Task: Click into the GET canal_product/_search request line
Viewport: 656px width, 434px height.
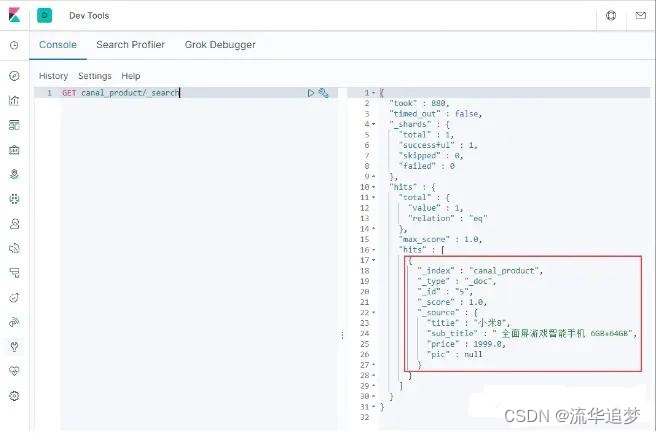Action: 121,93
